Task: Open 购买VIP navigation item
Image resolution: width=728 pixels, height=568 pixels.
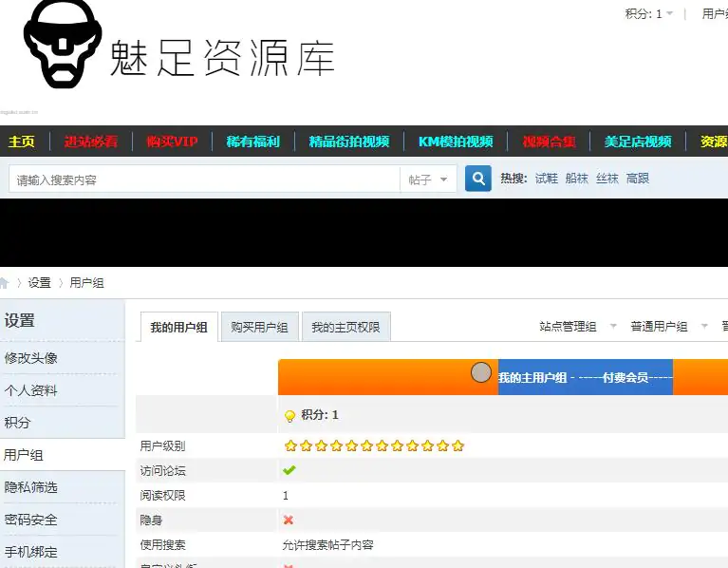Action: 172,142
